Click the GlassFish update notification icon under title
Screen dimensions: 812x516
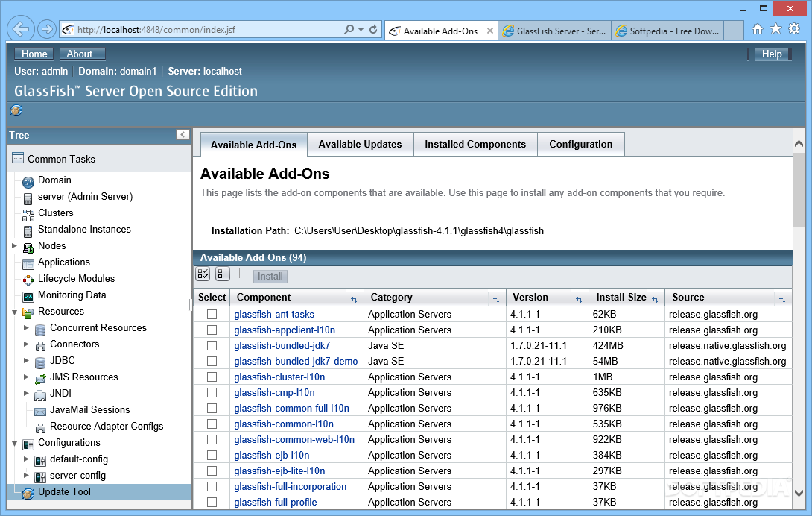click(x=16, y=110)
